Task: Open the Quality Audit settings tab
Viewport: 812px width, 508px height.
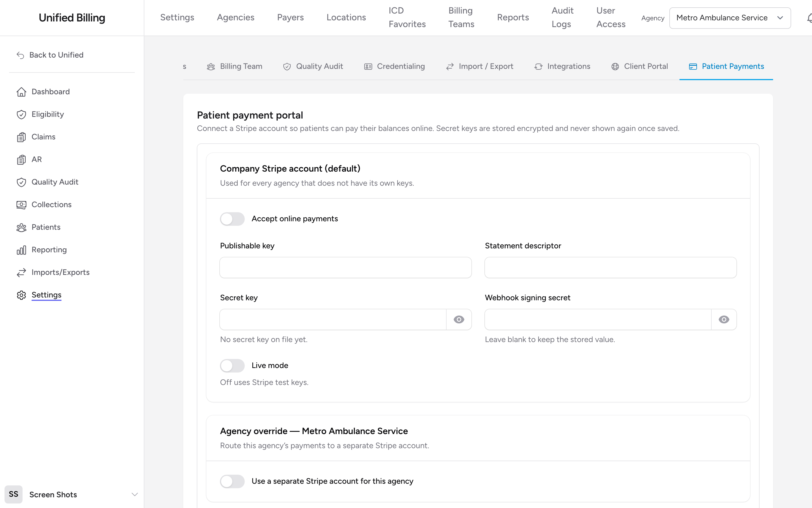Action: click(x=313, y=67)
